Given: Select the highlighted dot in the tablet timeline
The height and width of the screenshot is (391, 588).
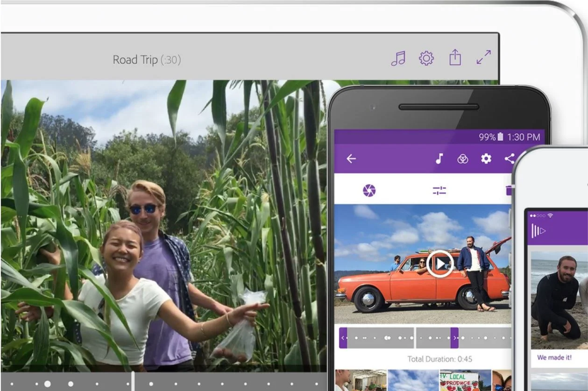Looking at the screenshot, I should click(47, 384).
